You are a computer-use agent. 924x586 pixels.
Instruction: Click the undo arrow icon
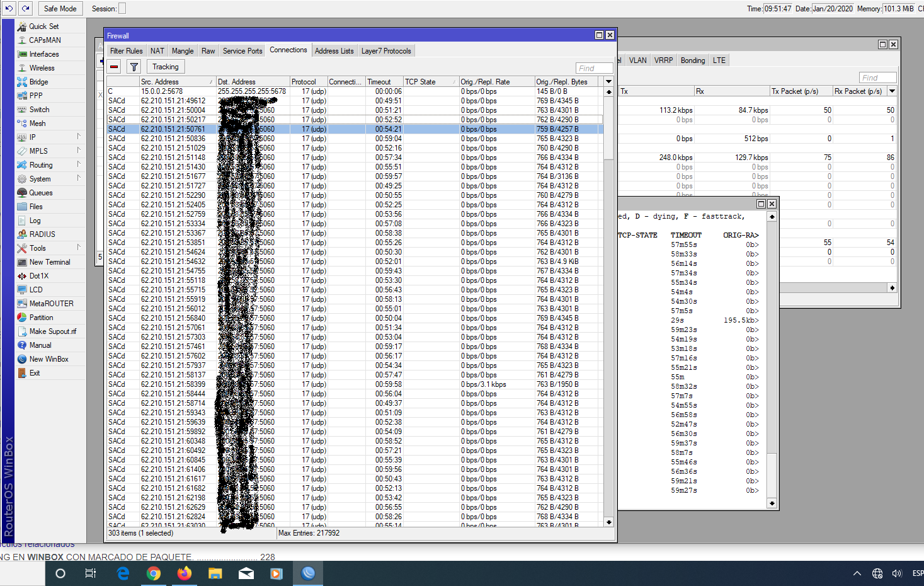pyautogui.click(x=9, y=8)
